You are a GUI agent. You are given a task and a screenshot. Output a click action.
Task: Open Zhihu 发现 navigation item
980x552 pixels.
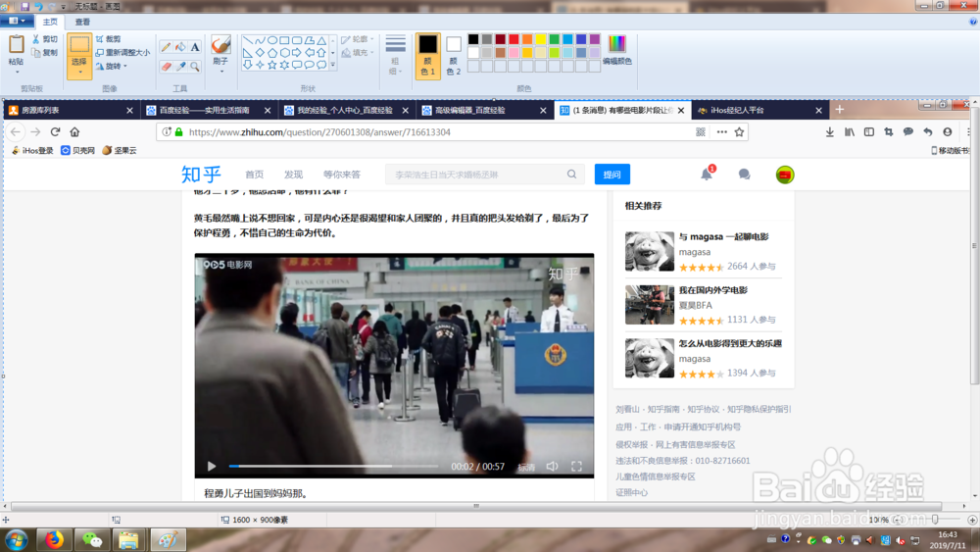[x=293, y=175]
